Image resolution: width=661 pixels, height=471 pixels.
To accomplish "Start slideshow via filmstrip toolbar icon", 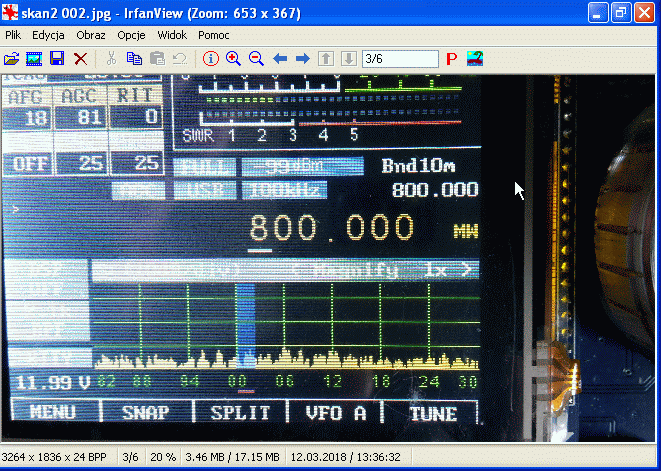I will coord(34,59).
